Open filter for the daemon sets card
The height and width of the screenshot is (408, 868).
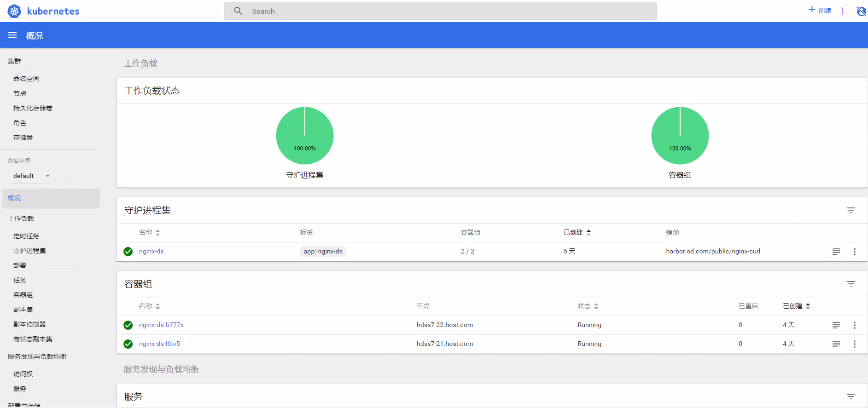pyautogui.click(x=851, y=210)
